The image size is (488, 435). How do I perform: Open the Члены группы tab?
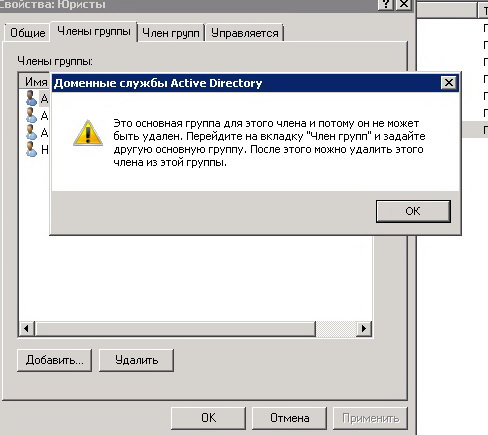click(x=94, y=31)
